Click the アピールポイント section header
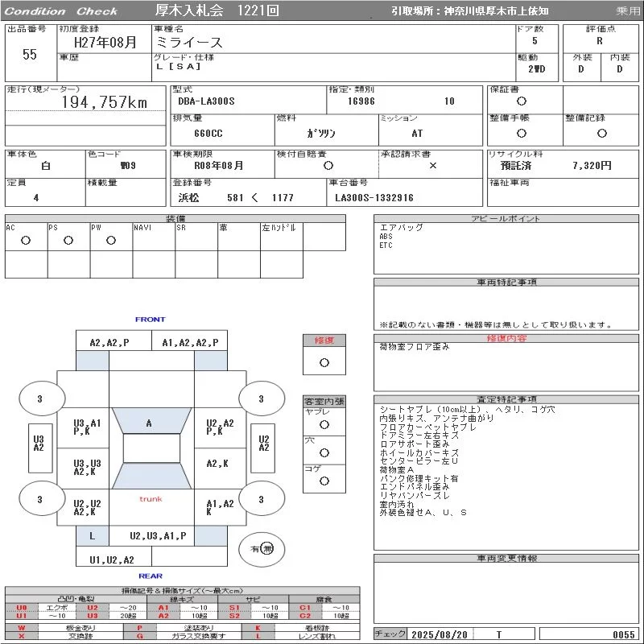Viewport: 644px width, 644px height. tap(507, 219)
